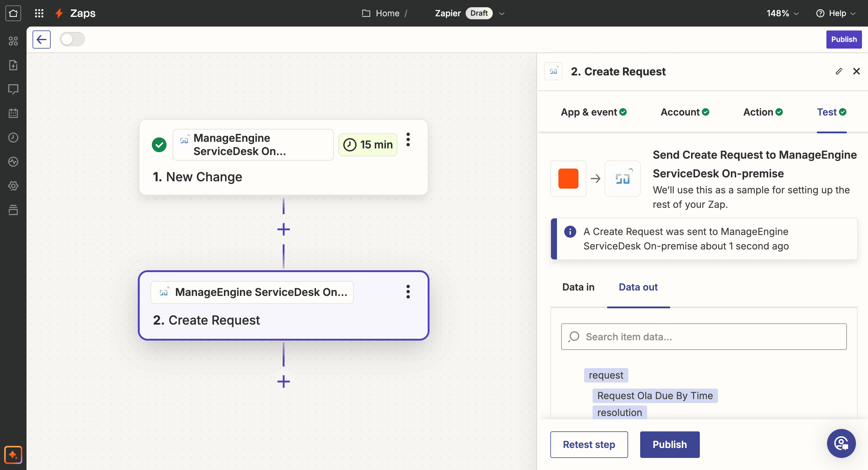Open the 148% zoom level dropdown
Image resolution: width=868 pixels, height=470 pixels.
(x=782, y=13)
